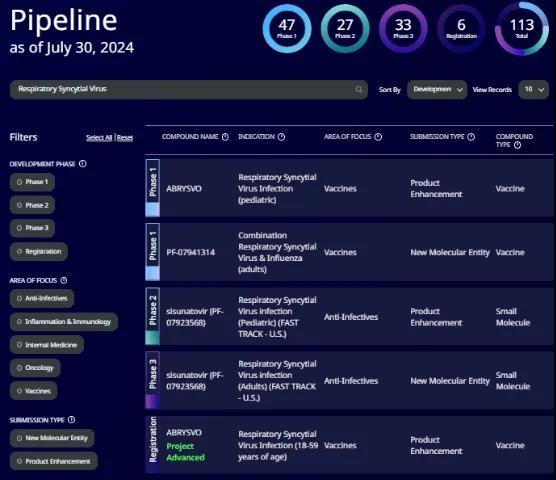Screen dimensions: 556x480
Task: Open info icon beside Submission Type column header
Action: [471, 137]
